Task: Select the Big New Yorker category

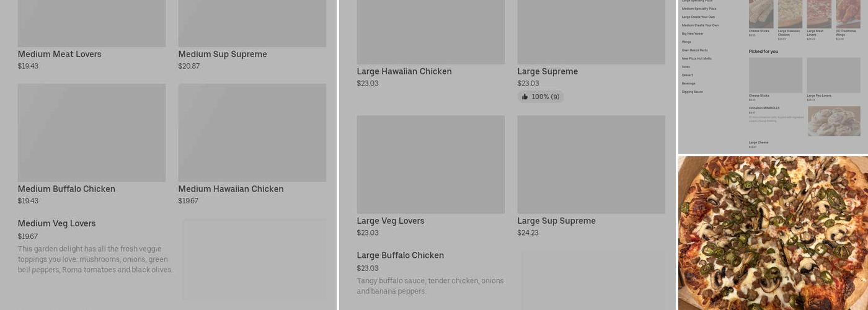Action: tap(693, 33)
